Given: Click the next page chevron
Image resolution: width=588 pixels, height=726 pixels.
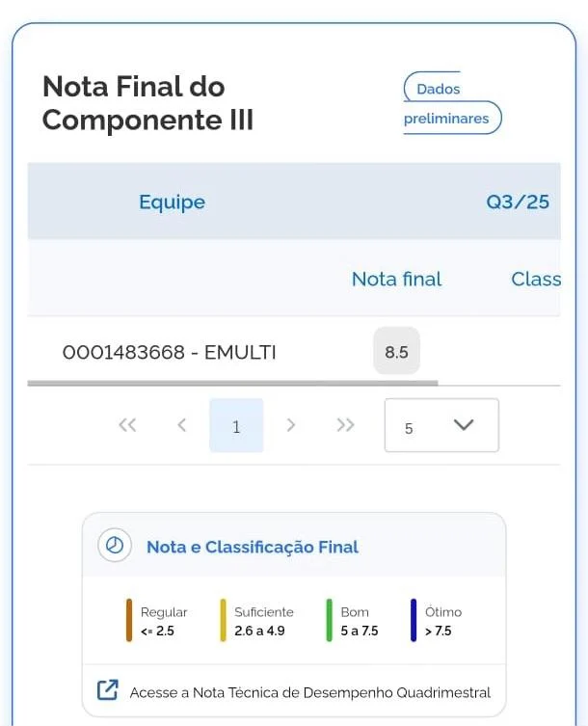Looking at the screenshot, I should click(291, 425).
